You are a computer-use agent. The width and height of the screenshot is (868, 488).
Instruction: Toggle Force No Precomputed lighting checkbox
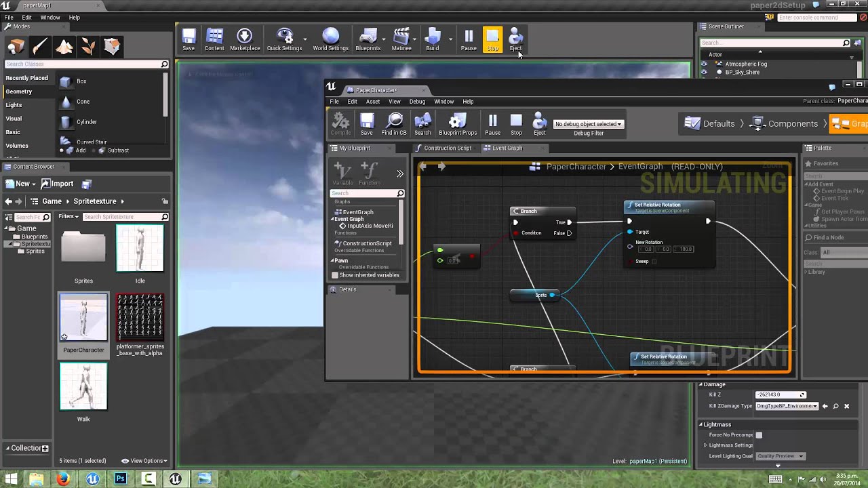tap(759, 435)
